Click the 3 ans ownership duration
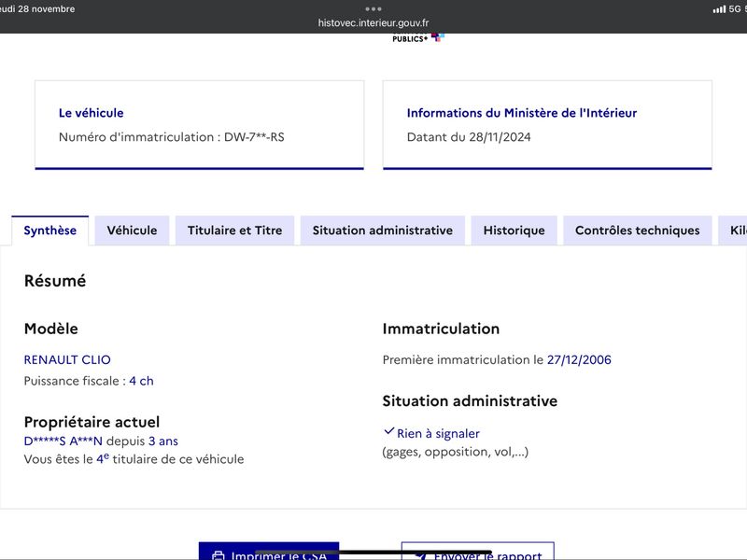The image size is (747, 560). point(163,441)
